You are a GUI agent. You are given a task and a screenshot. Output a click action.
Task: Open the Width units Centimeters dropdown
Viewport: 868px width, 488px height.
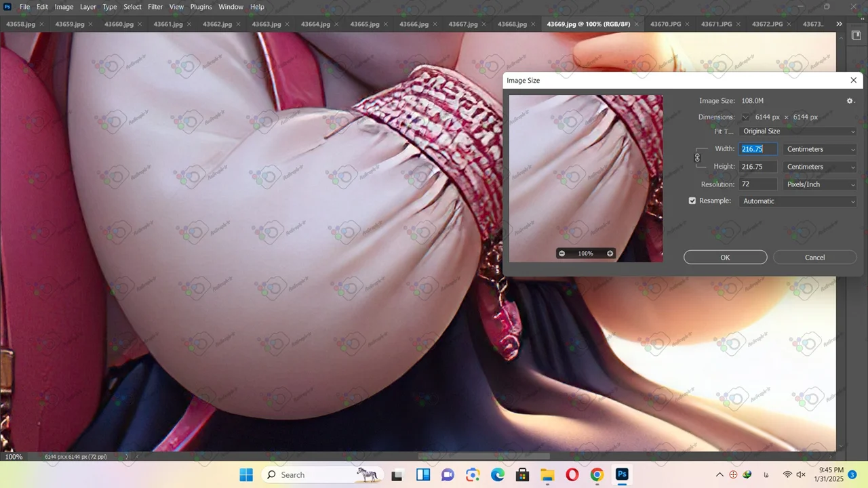820,149
